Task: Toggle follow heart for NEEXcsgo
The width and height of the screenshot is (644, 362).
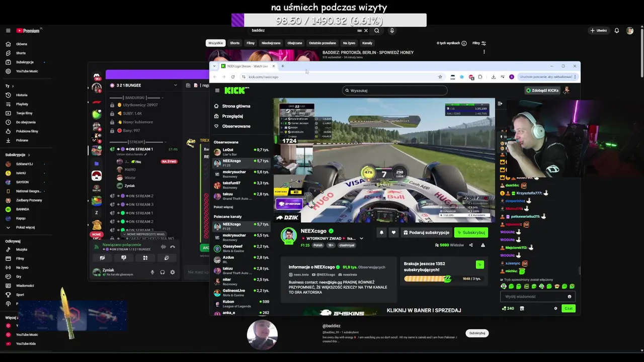Action: pos(393,232)
